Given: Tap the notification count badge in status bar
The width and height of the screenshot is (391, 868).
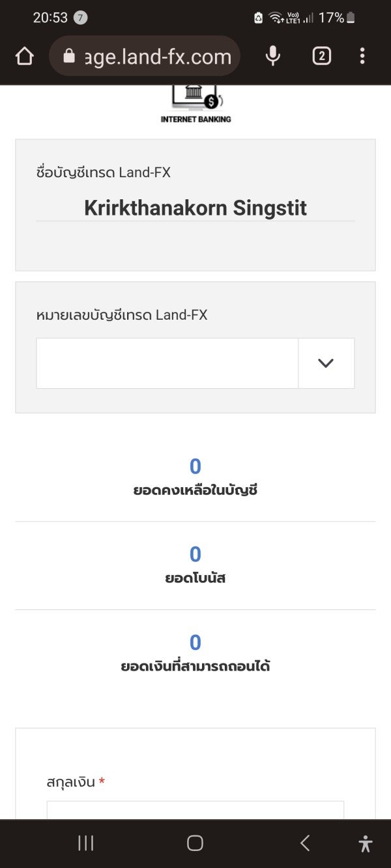Looking at the screenshot, I should pyautogui.click(x=80, y=18).
